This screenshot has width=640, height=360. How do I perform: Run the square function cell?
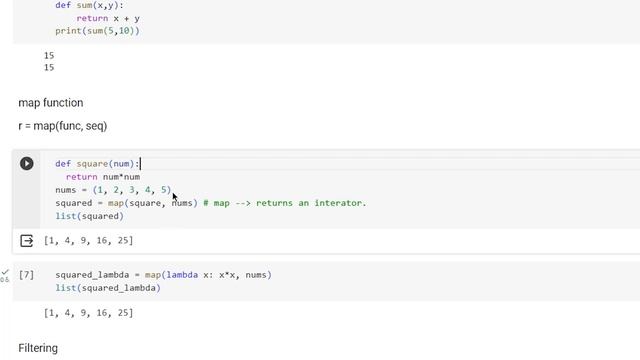point(27,164)
